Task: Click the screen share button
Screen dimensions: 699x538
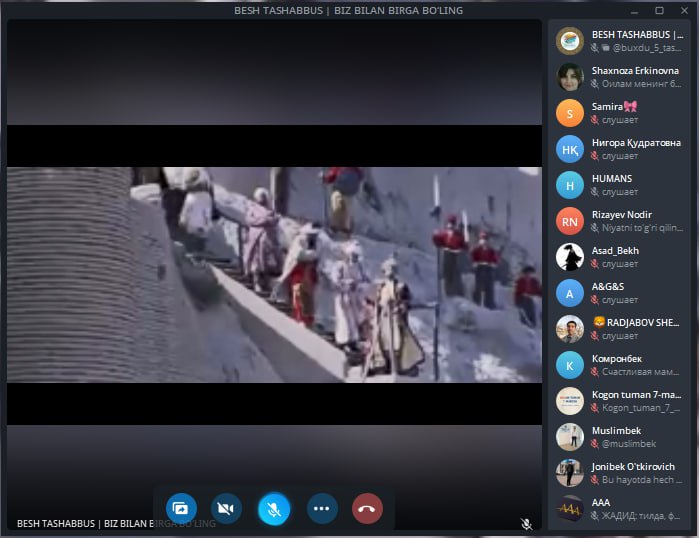Action: coord(181,508)
